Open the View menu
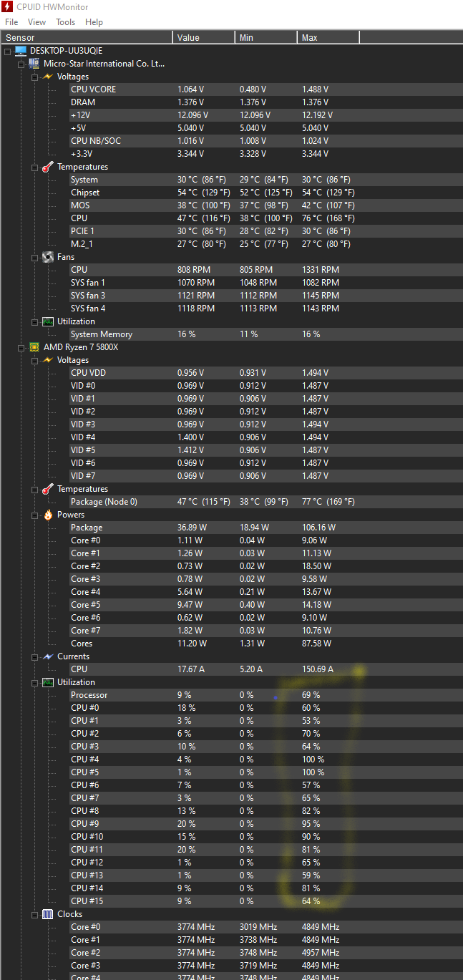Image resolution: width=463 pixels, height=980 pixels. 36,22
